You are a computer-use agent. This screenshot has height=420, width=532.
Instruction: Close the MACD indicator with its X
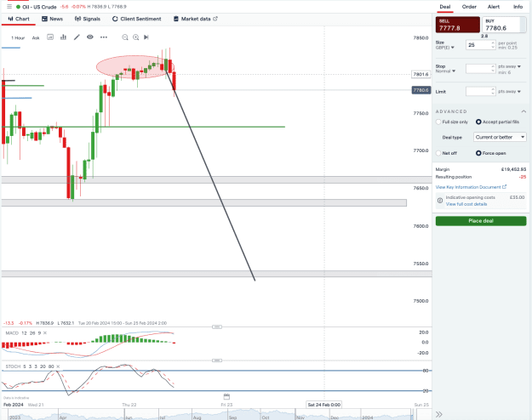tap(45, 333)
